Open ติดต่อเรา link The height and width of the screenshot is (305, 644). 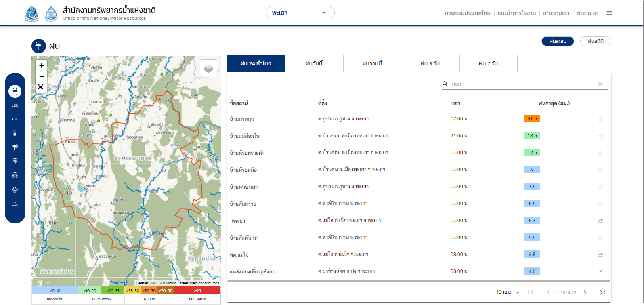click(x=587, y=13)
